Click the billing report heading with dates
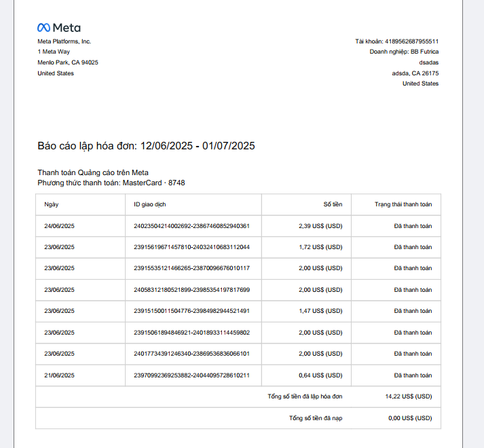Screen dimensions: 484x448 click(147, 146)
